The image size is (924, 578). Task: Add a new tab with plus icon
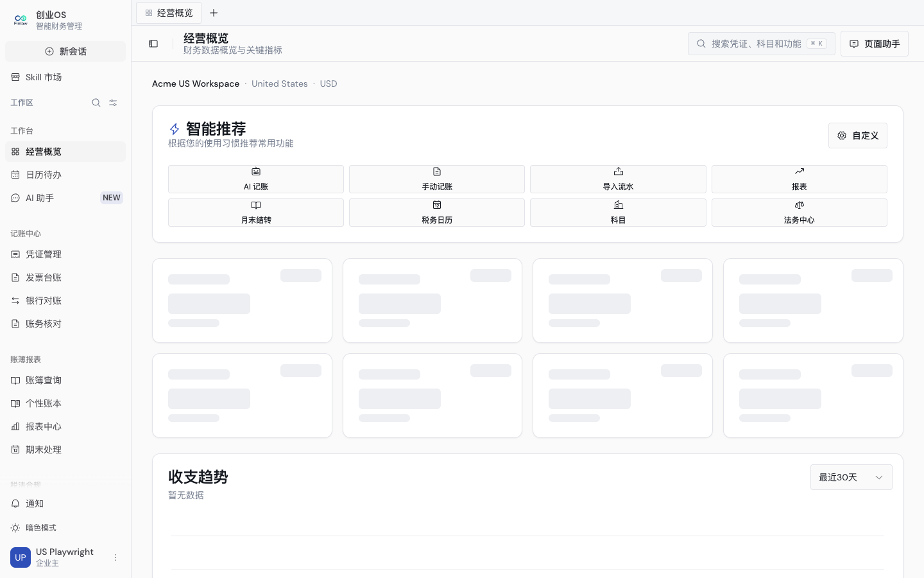[214, 13]
